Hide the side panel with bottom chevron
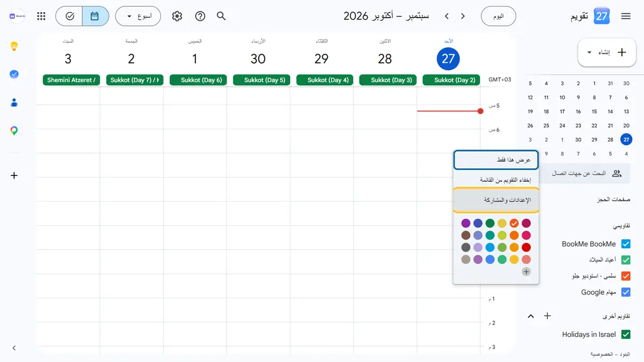644x362 pixels. click(x=14, y=348)
